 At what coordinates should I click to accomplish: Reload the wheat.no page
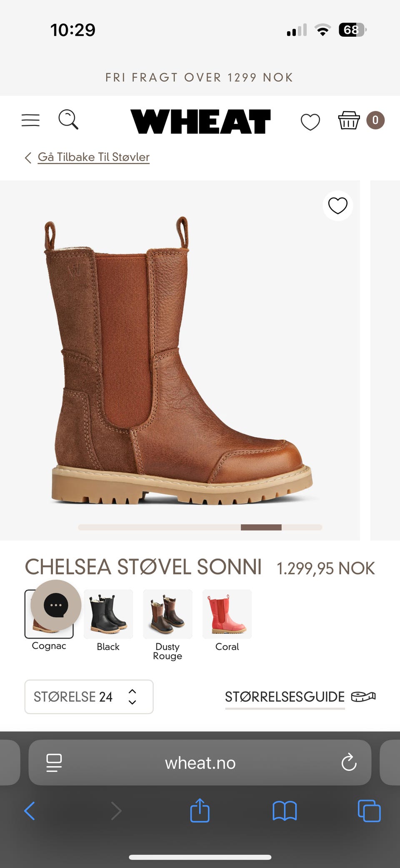click(x=349, y=762)
